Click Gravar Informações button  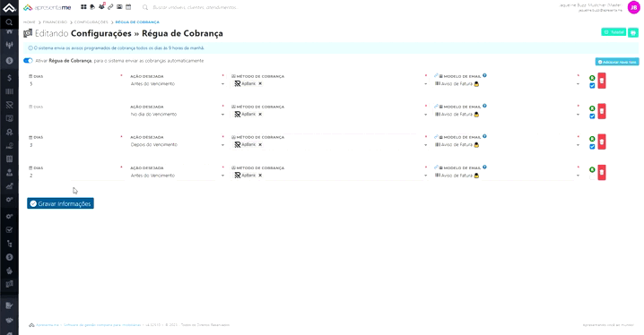click(60, 203)
